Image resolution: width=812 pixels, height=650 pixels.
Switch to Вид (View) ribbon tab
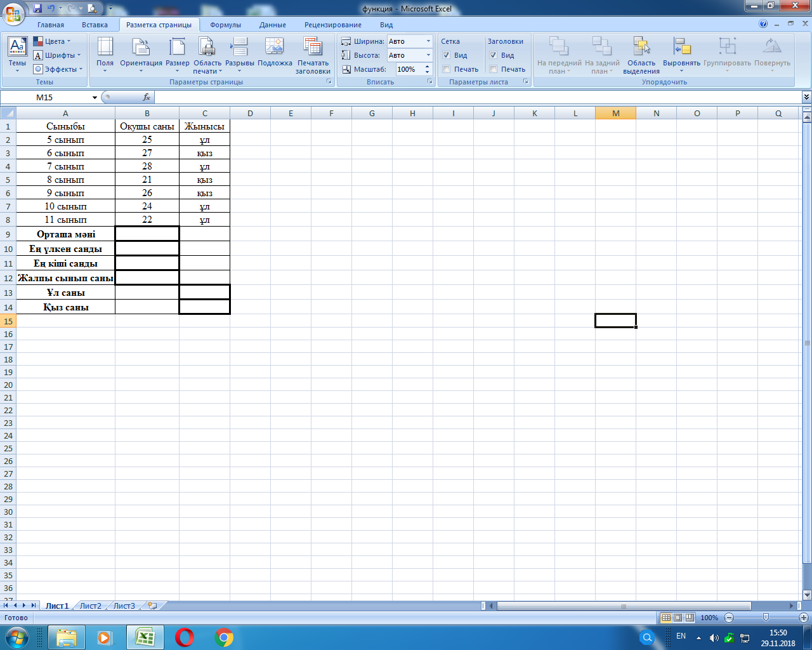tap(386, 25)
